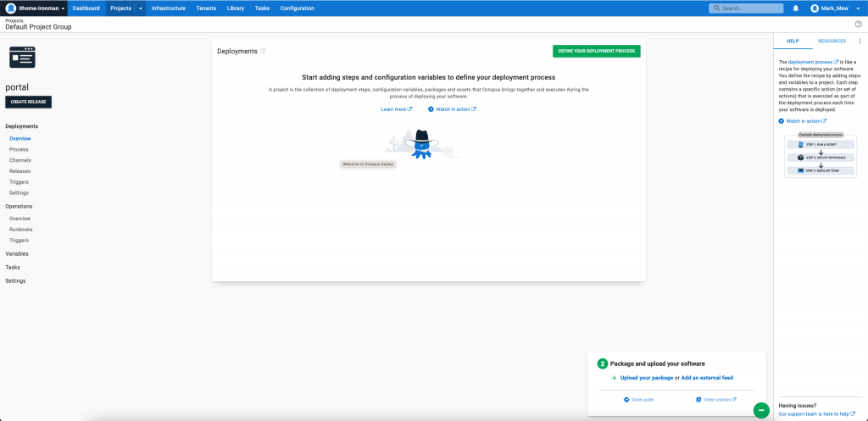Focus the Search field in top bar
The height and width of the screenshot is (421, 868).
pyautogui.click(x=746, y=8)
